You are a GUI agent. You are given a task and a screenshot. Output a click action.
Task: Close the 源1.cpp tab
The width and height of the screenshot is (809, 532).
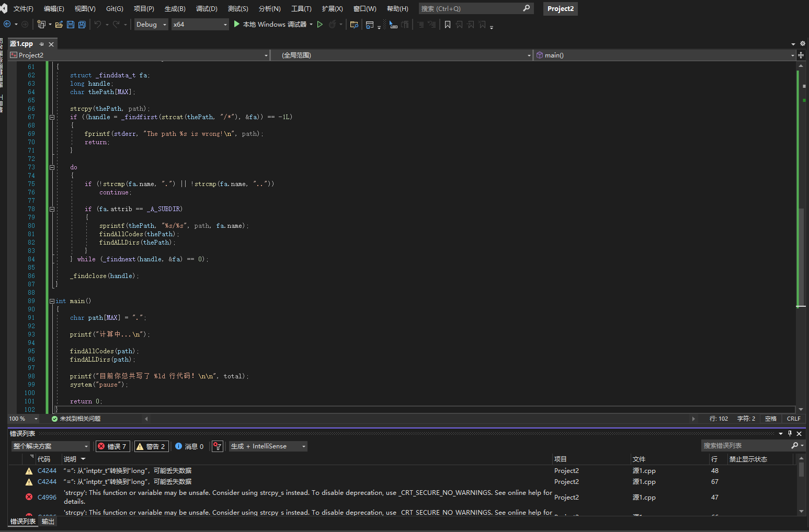[x=51, y=44]
